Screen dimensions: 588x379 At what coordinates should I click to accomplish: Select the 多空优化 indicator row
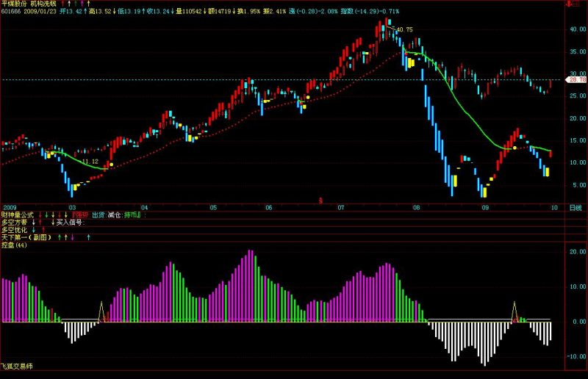pyautogui.click(x=282, y=230)
